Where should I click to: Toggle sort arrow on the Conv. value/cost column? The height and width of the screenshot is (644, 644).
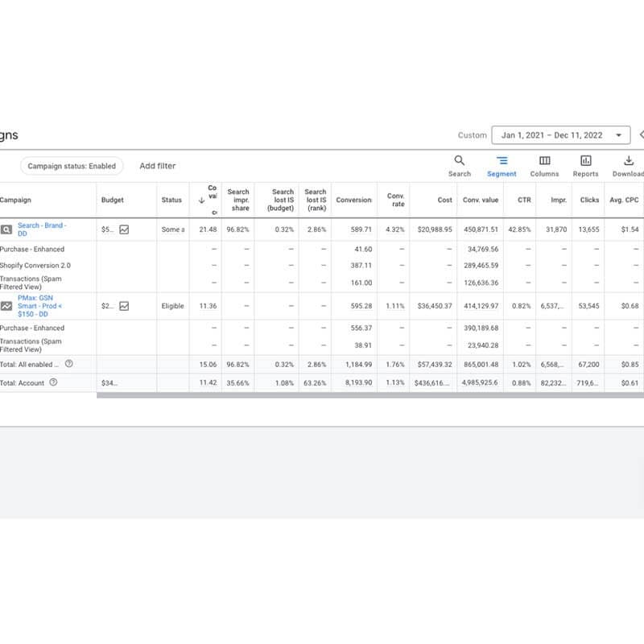(201, 200)
